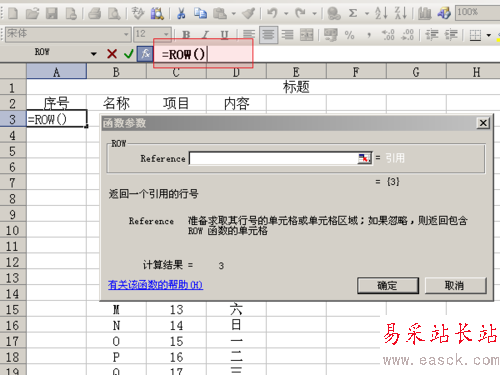Viewport: 500px width, 375px height.
Task: Open print preview magnifier icon
Action: coord(114,13)
